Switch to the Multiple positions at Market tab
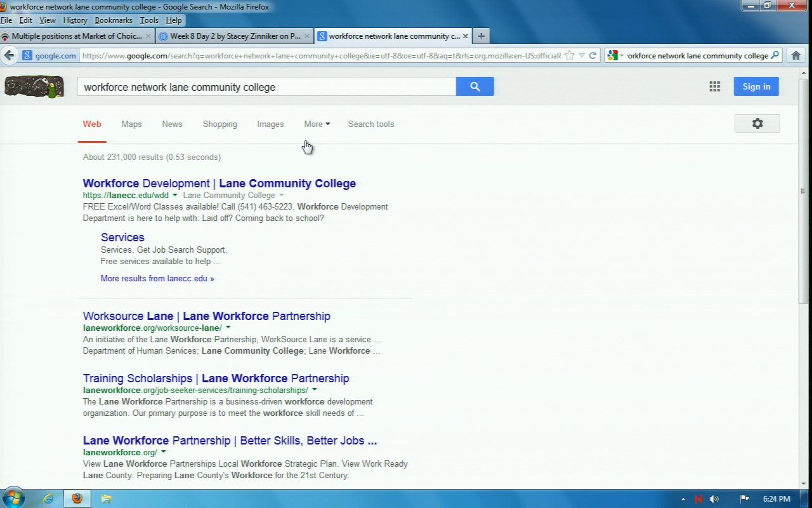 [76, 36]
